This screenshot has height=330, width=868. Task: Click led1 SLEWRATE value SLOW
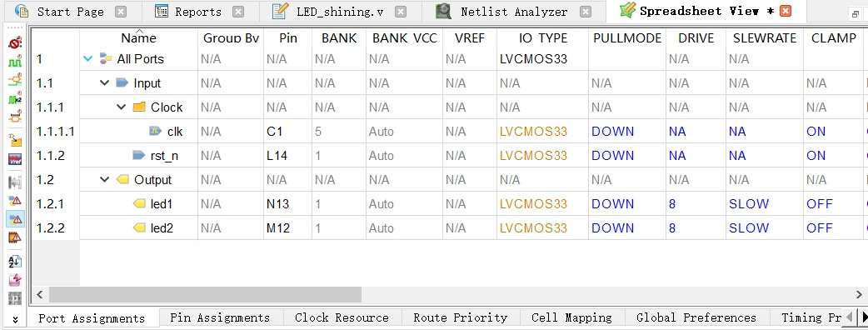point(765,204)
